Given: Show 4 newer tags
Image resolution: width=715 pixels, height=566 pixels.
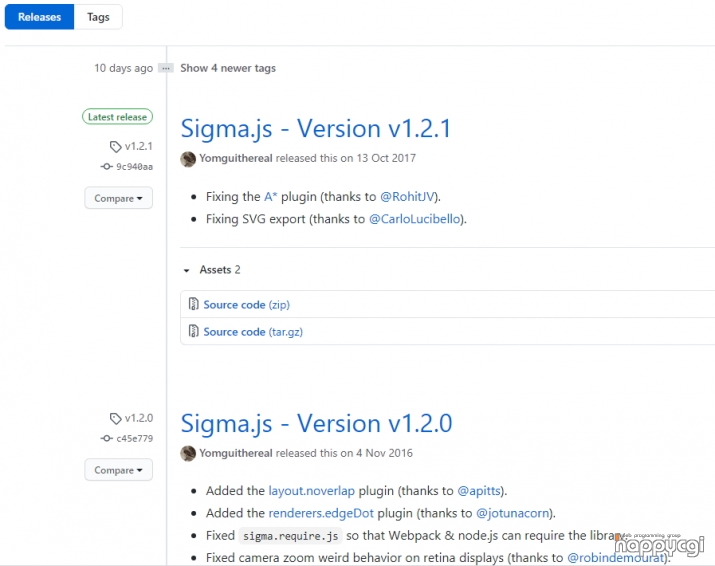Looking at the screenshot, I should [228, 68].
